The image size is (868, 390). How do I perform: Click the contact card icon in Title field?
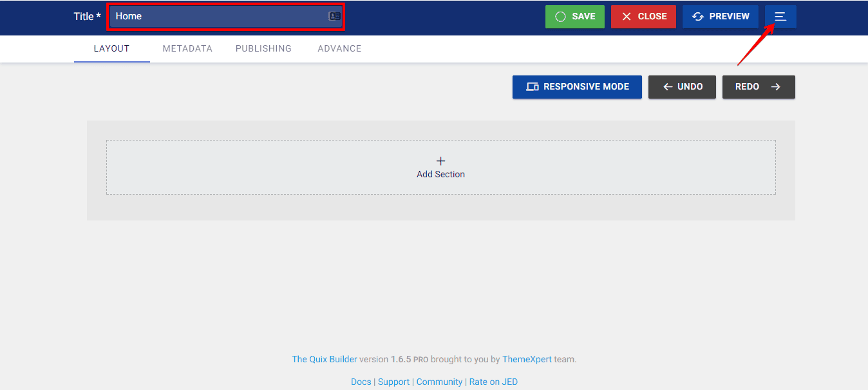tap(335, 17)
